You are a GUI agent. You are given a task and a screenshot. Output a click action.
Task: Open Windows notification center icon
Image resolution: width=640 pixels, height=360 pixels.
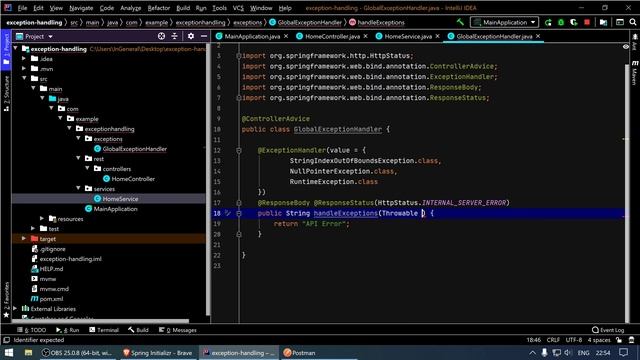[x=624, y=352]
